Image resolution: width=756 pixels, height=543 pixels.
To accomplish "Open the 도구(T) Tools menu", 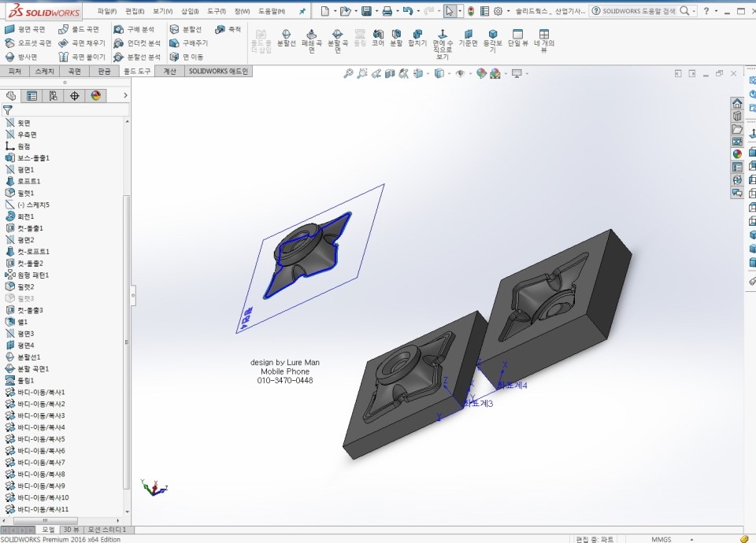I will 217,11.
